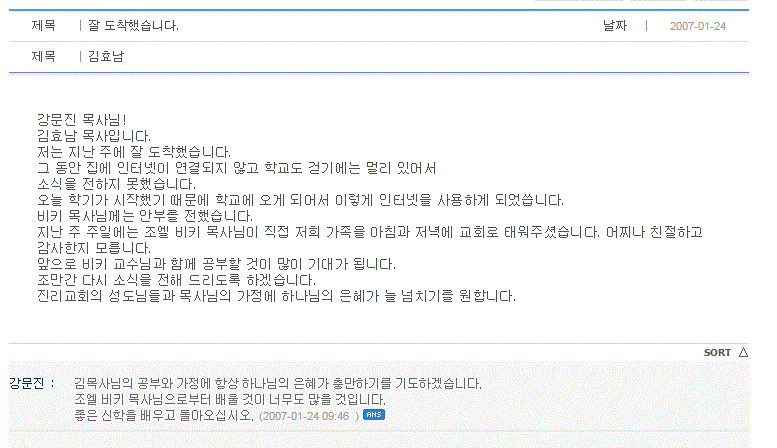Open commenter name 강문진
This screenshot has width=777, height=448.
tap(27, 383)
